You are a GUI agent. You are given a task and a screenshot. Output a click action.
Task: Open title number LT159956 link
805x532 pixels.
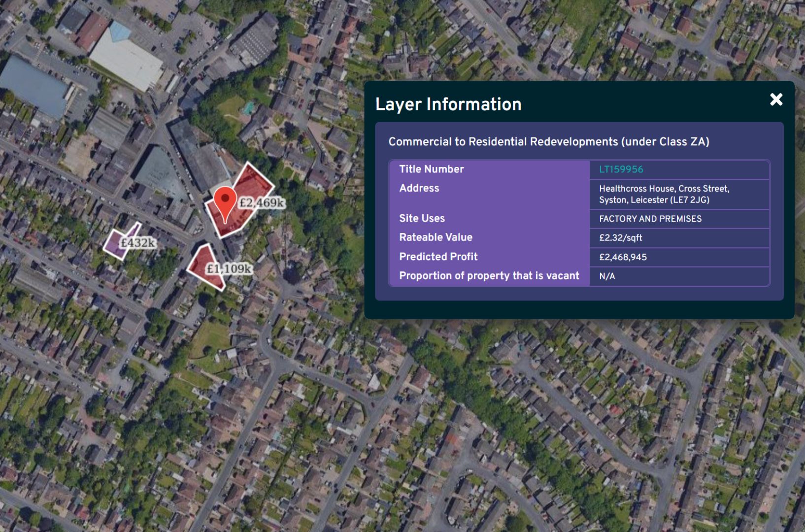point(621,169)
